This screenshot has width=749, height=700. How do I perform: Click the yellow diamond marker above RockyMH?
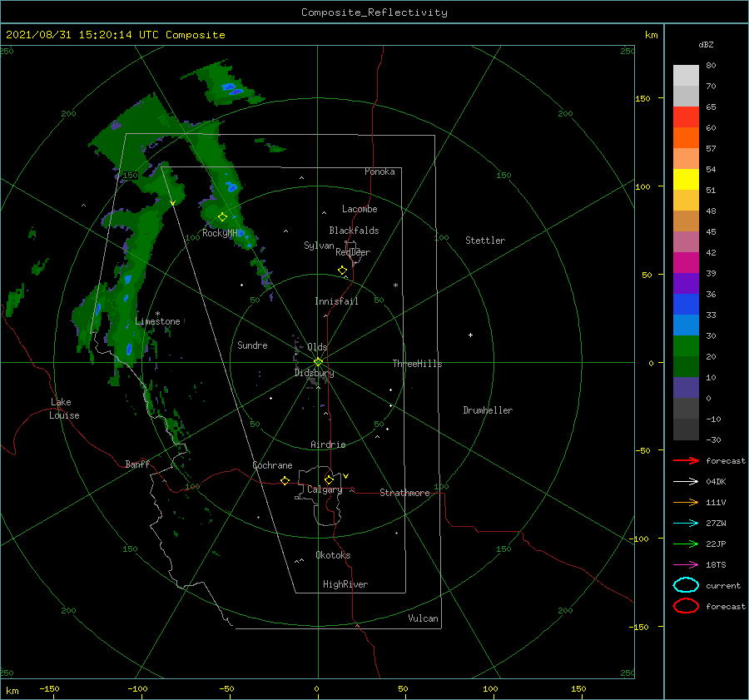222,217
